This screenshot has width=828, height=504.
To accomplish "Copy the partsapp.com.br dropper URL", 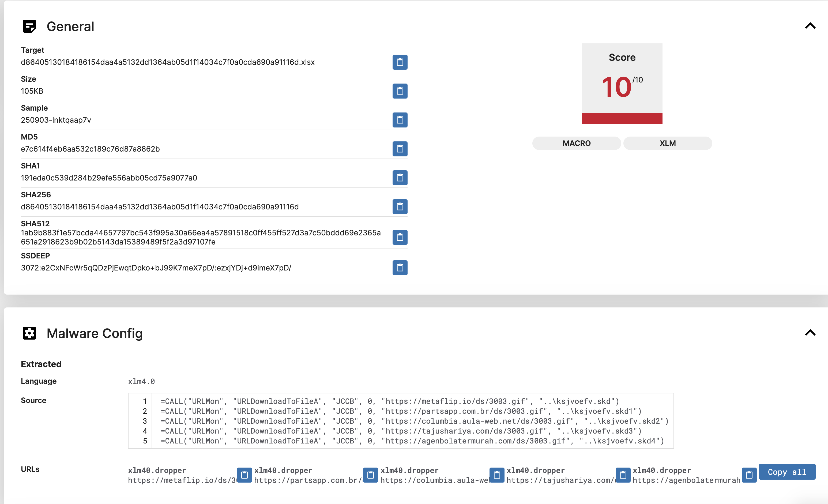I will tap(370, 475).
